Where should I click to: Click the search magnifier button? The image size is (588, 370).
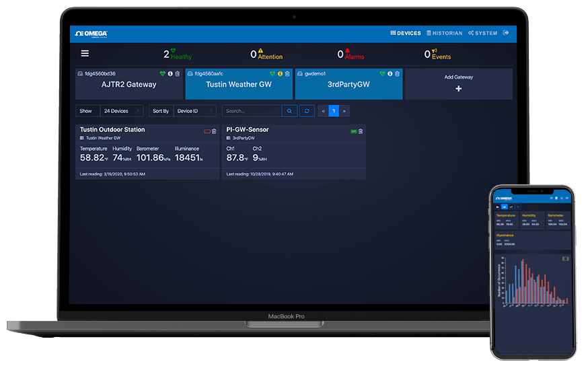pyautogui.click(x=289, y=111)
